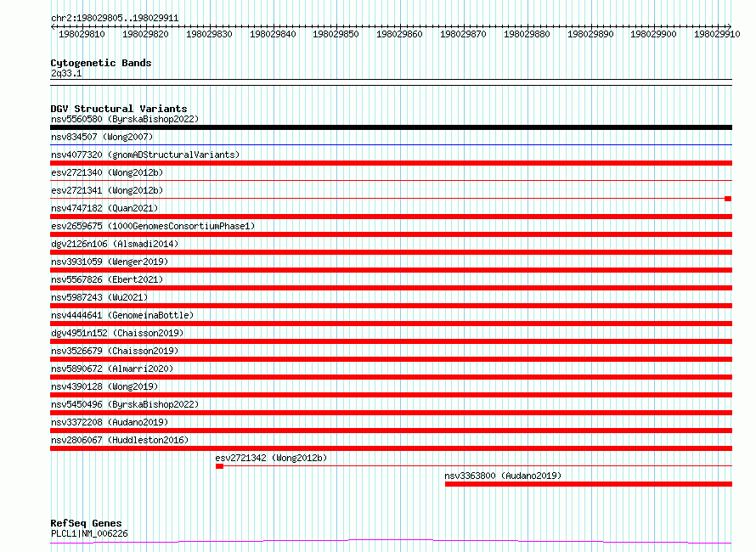Screen dimensions: 756x552
Task: Click the Cytogenetic Bands track title
Action: point(101,63)
